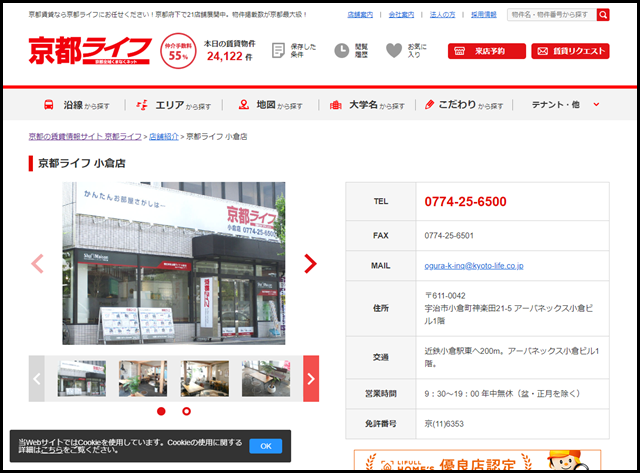
Task: Click thumbnail strip previous arrow
Action: click(x=36, y=379)
